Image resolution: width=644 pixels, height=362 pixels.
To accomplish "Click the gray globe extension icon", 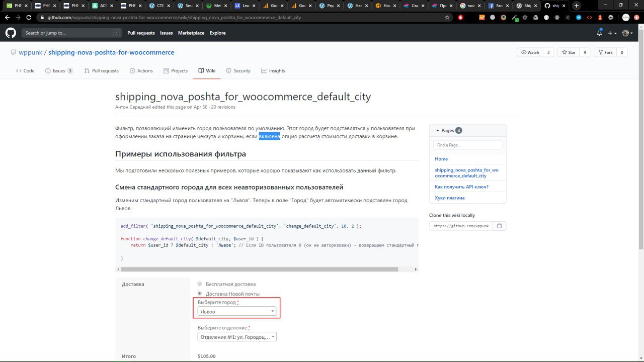I will coord(493,17).
